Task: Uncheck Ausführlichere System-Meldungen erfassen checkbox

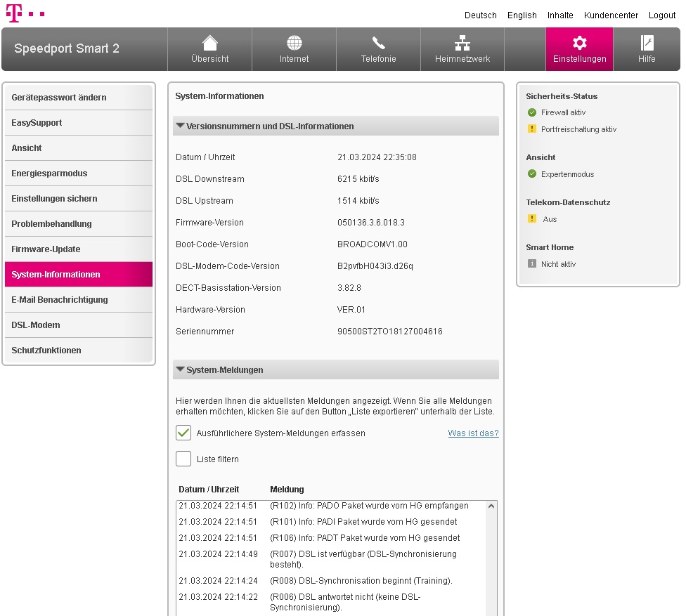Action: tap(183, 433)
